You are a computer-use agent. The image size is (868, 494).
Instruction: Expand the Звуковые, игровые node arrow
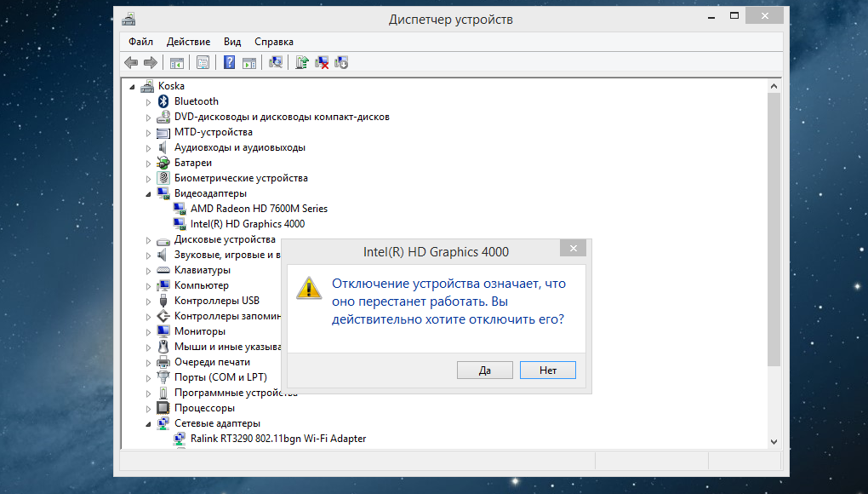148,256
